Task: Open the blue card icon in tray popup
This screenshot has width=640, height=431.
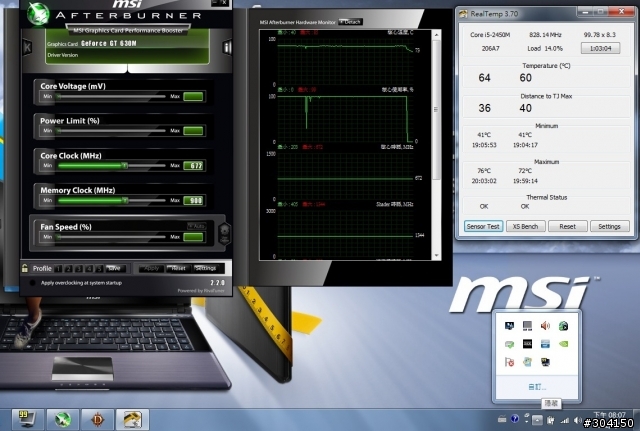Action: pos(545,344)
